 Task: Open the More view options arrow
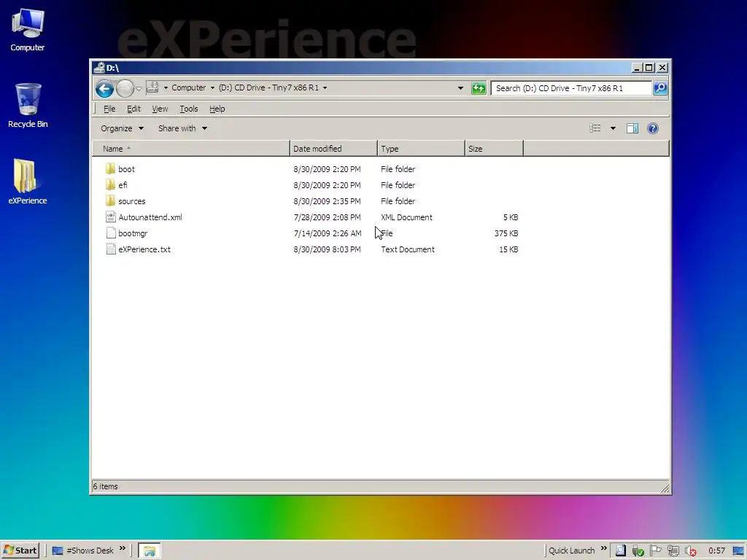click(x=613, y=128)
